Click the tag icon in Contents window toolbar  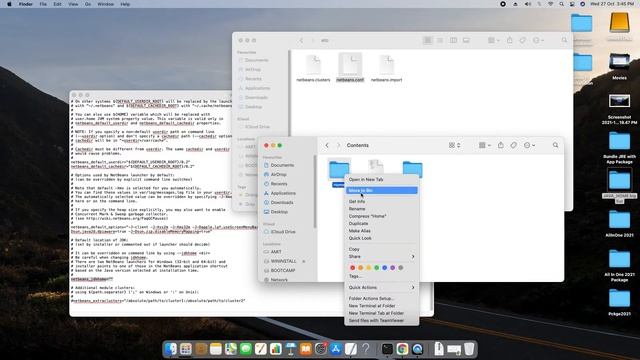(x=513, y=145)
